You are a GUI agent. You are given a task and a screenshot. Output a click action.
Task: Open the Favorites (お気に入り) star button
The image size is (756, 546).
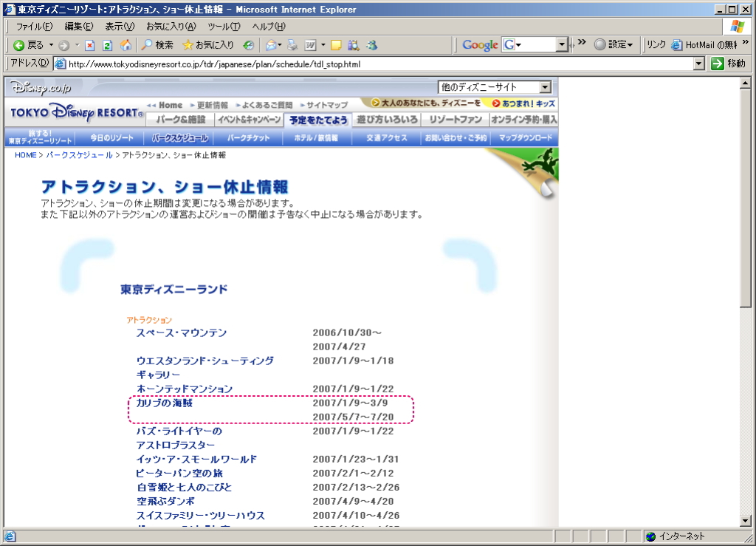click(x=207, y=45)
